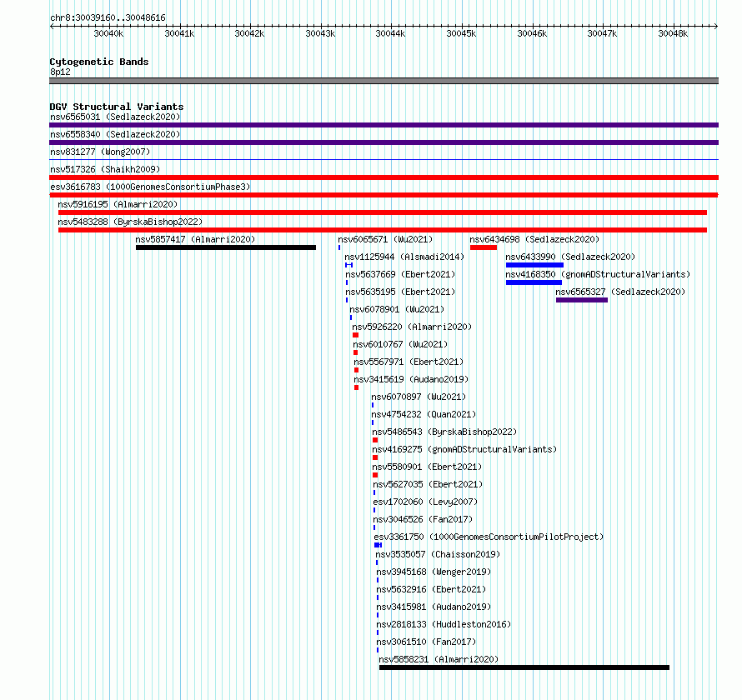This screenshot has width=742, height=700.
Task: Click esv3616783 (1000GenomesConsortiumPhase3) label
Action: pyautogui.click(x=150, y=187)
